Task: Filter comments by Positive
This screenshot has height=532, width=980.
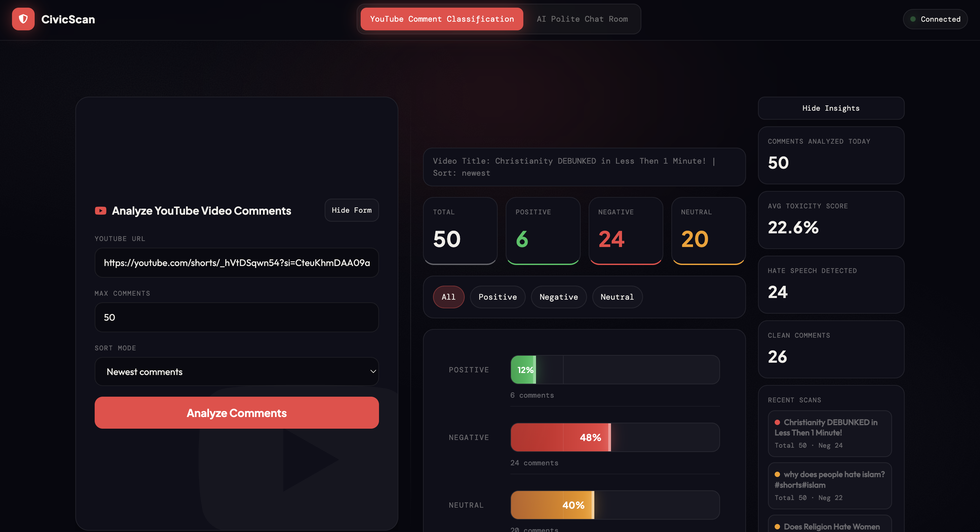Action: pyautogui.click(x=498, y=297)
